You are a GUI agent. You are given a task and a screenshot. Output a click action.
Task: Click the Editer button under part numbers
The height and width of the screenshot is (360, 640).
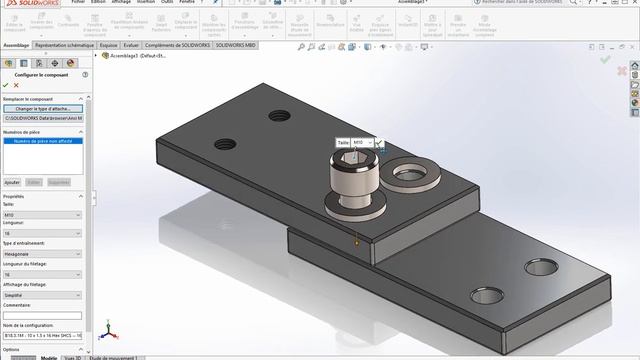coord(34,182)
